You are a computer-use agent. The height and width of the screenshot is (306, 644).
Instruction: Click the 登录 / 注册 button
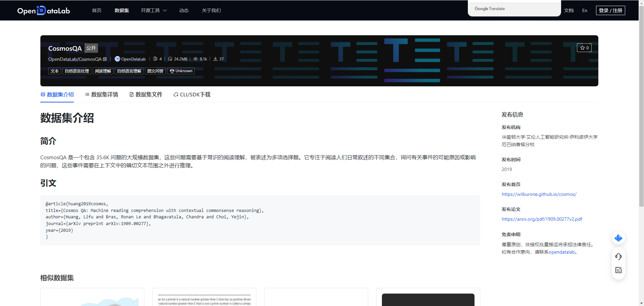coord(610,10)
